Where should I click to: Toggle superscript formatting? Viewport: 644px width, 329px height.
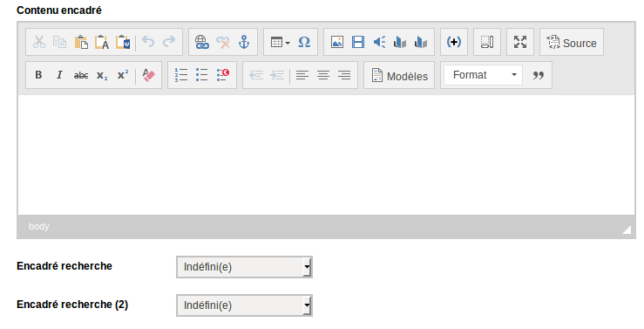click(x=123, y=75)
